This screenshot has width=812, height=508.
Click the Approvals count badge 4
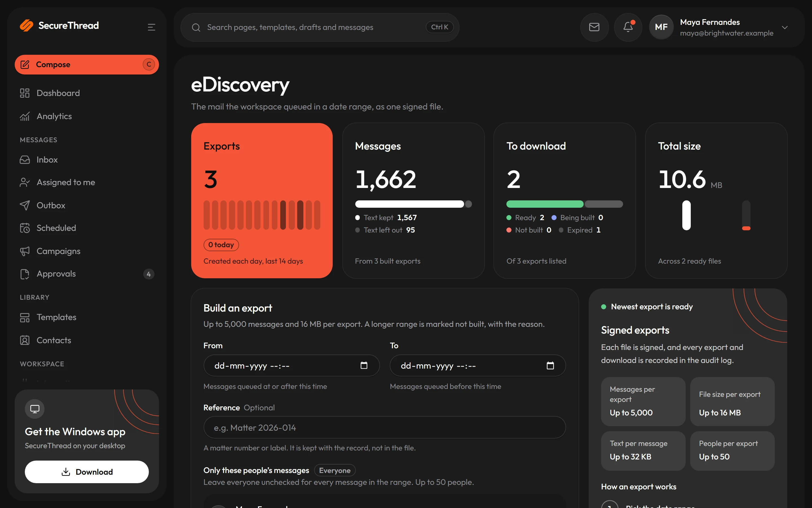149,274
